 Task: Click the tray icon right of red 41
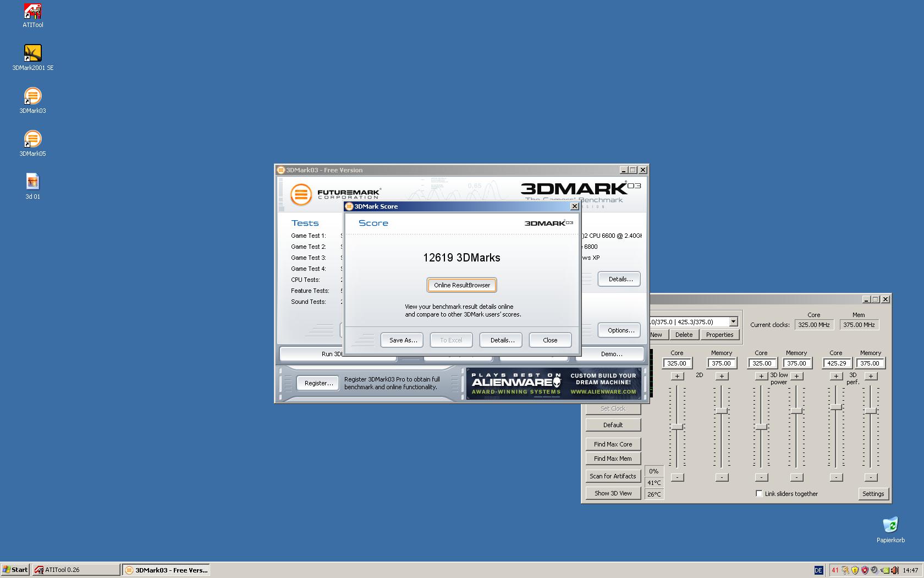pos(845,570)
